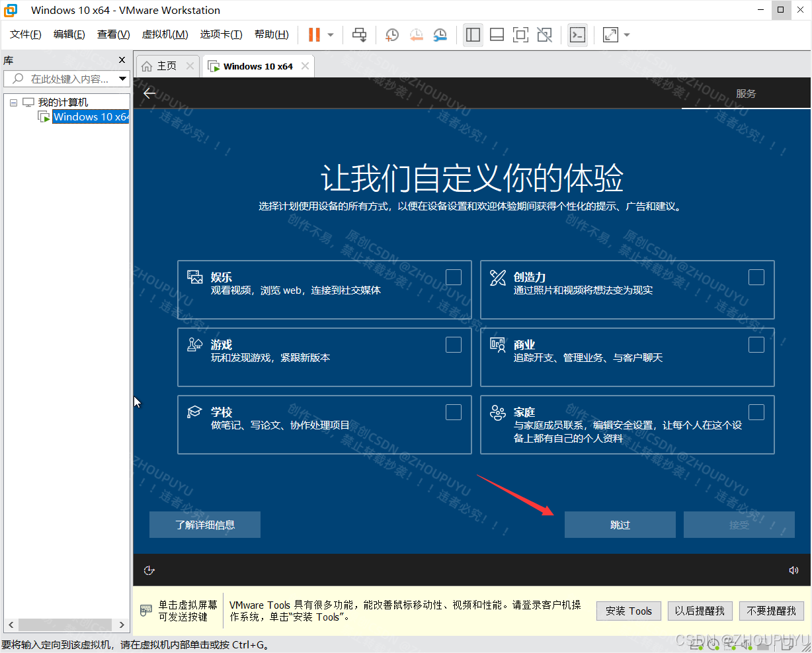Enter full screen mode icon
Viewport: 812px width, 653px height.
click(520, 34)
